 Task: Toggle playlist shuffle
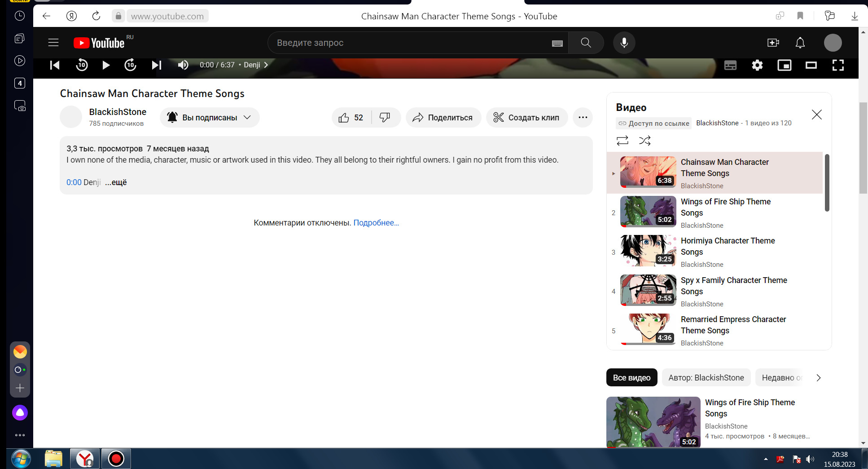tap(645, 141)
